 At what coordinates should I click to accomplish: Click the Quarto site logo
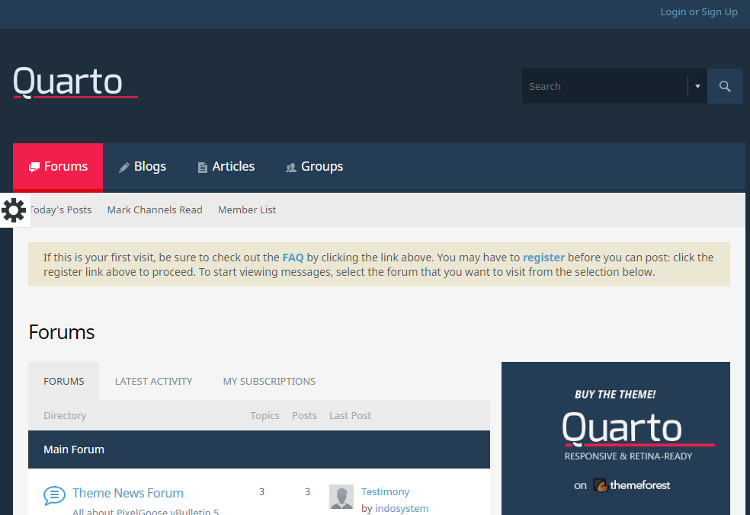click(x=70, y=82)
